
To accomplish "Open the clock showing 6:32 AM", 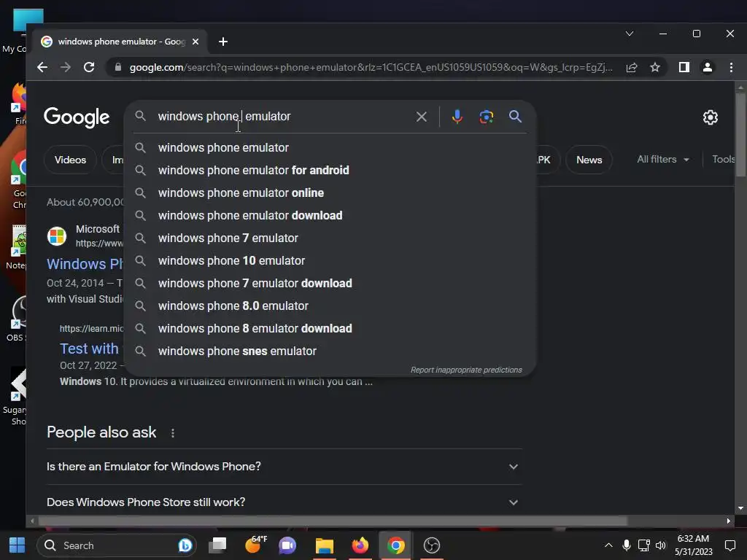I will tap(694, 545).
